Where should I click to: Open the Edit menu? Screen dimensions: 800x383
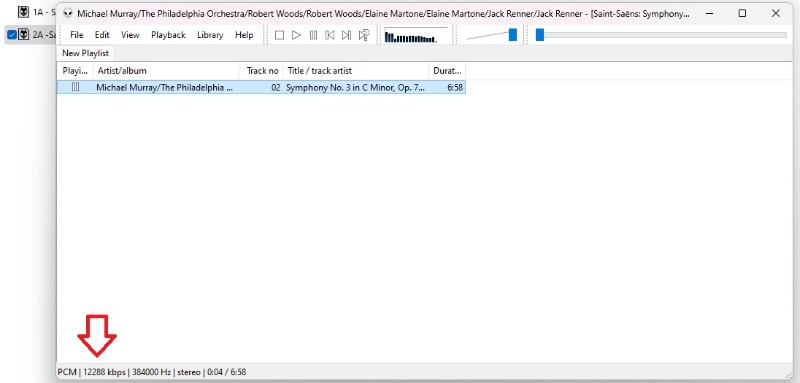tap(102, 35)
